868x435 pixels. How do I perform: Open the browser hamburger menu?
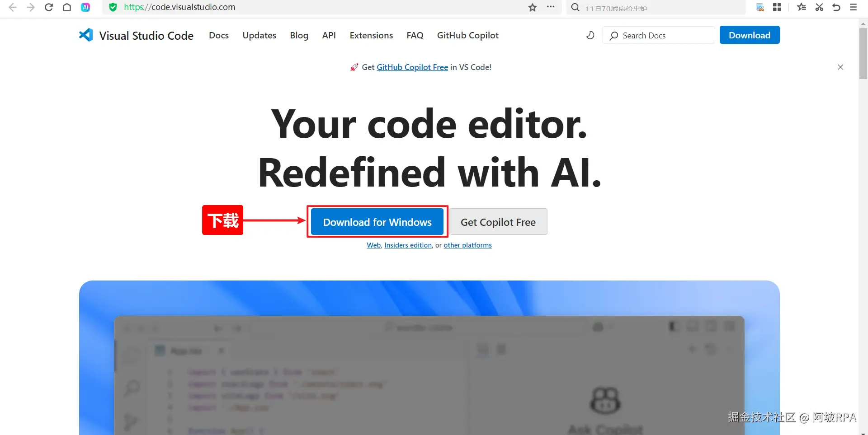[854, 7]
